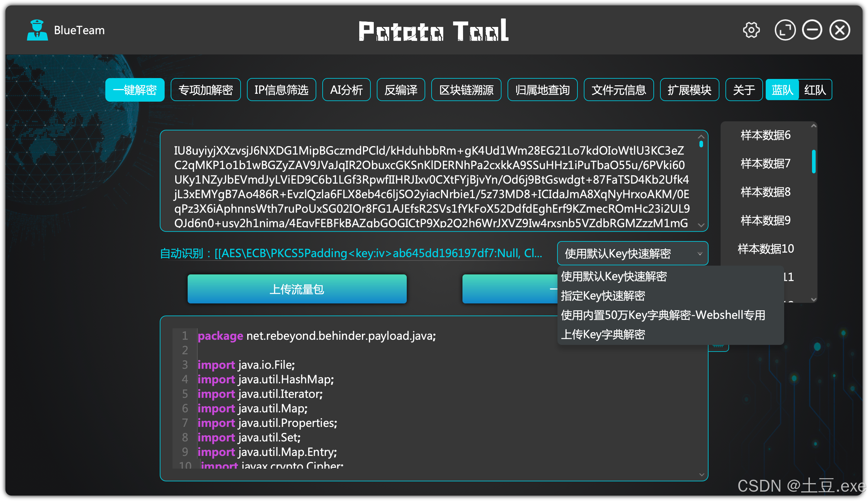Click the BlueTeam avatar icon

(x=37, y=30)
